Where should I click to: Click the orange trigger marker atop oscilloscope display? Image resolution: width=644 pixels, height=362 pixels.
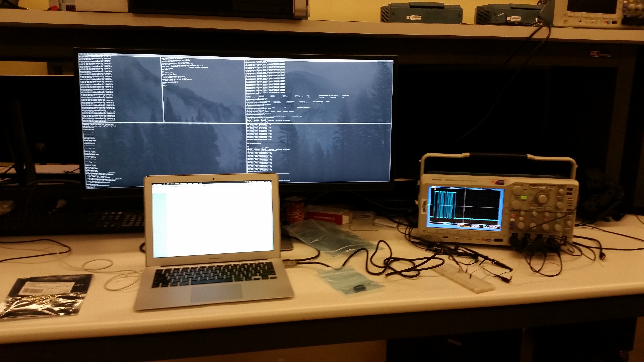[x=435, y=189]
